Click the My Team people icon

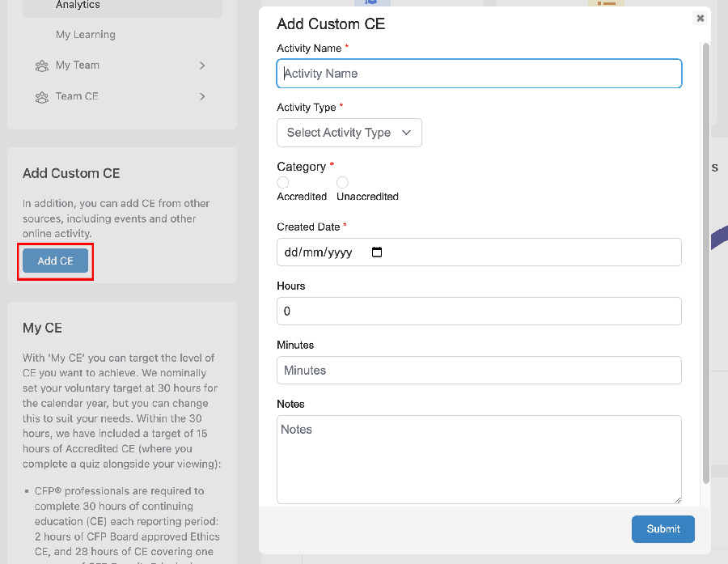pos(42,66)
